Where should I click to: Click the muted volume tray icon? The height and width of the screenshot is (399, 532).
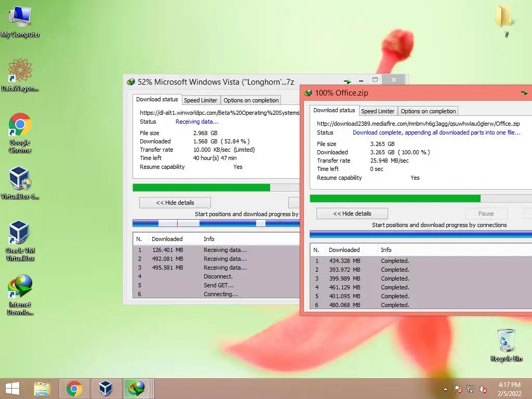coord(483,389)
